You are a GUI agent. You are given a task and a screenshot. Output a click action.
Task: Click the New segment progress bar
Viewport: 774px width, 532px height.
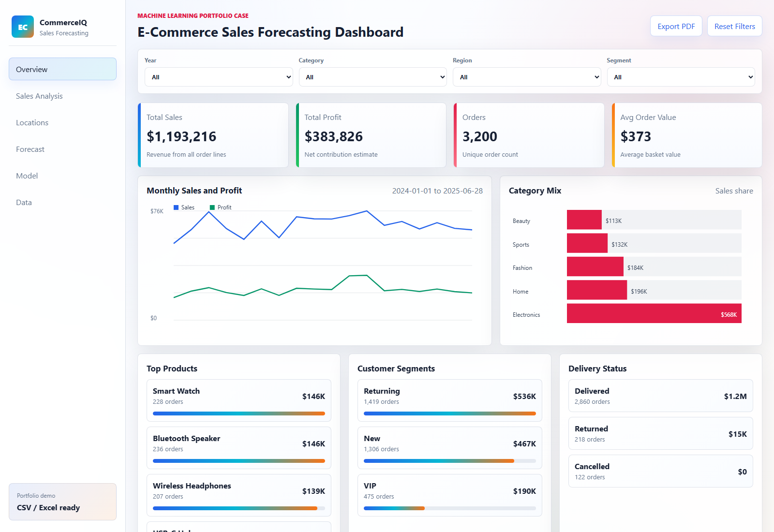pos(450,461)
